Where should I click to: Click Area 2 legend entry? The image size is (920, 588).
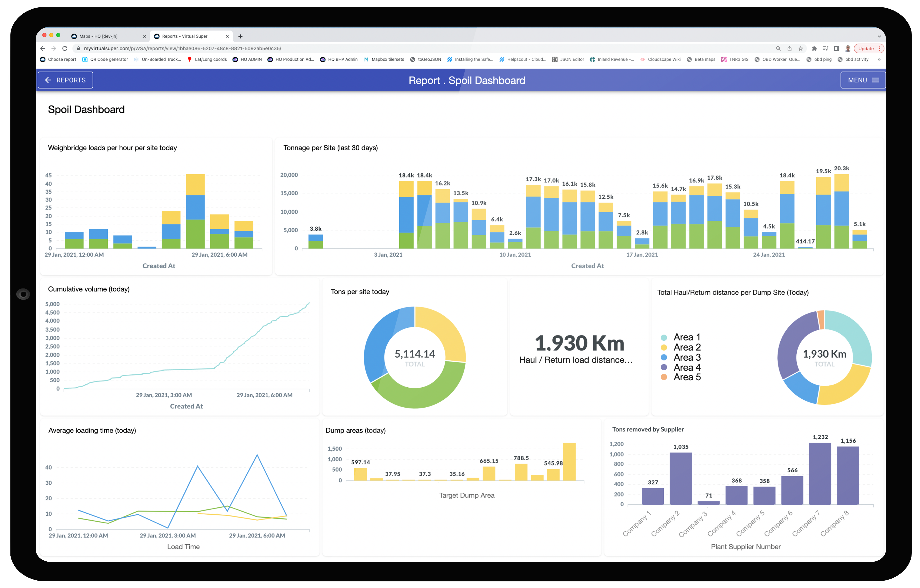681,347
